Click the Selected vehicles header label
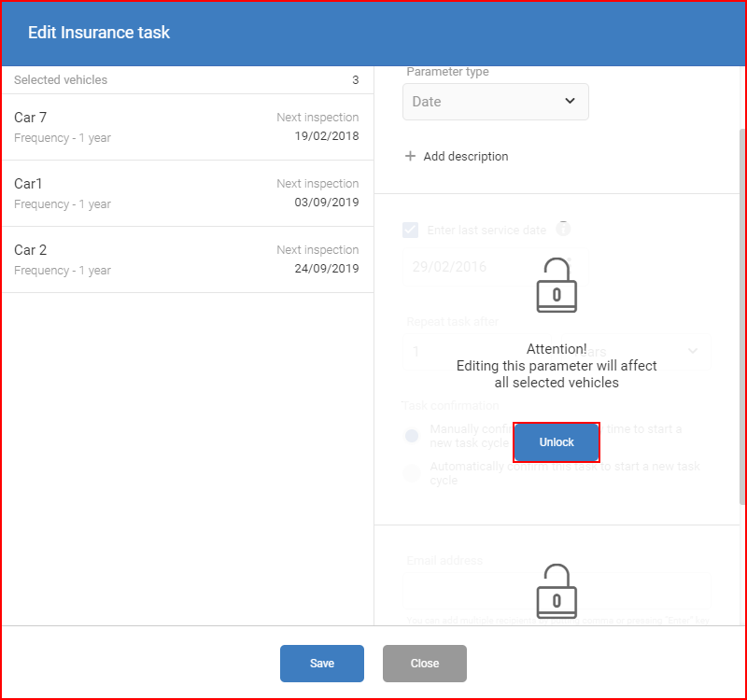 point(61,80)
